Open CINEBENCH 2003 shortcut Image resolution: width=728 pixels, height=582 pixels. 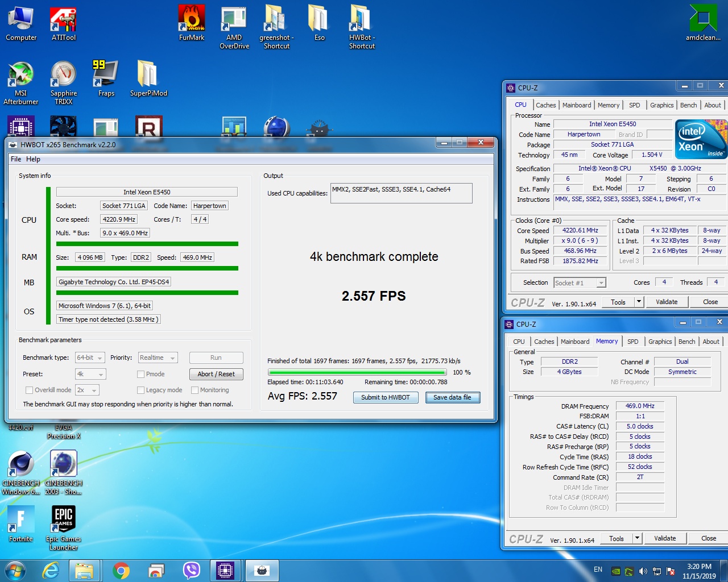click(63, 473)
